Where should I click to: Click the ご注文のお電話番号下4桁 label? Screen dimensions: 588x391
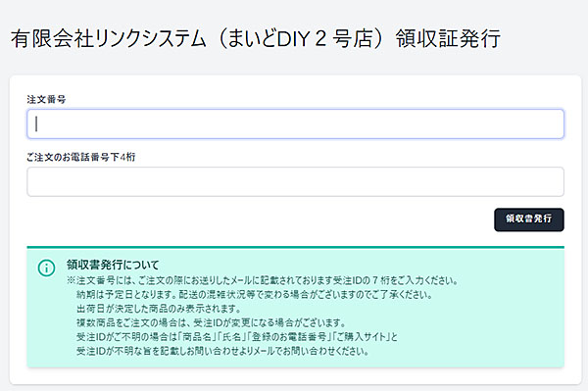pos(81,157)
